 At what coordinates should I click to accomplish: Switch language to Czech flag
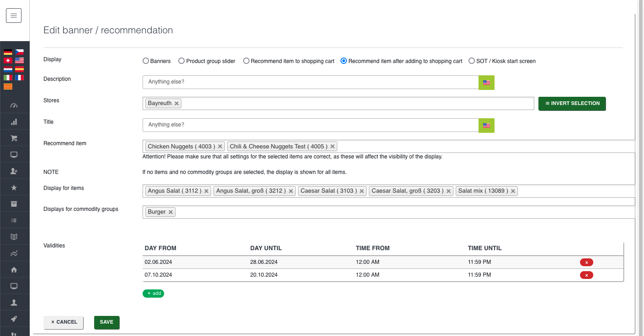pos(19,52)
